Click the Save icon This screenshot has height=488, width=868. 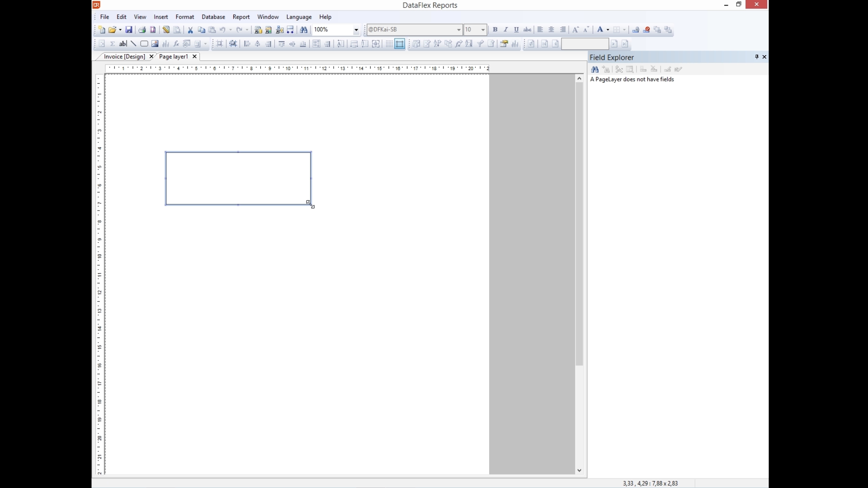point(129,30)
